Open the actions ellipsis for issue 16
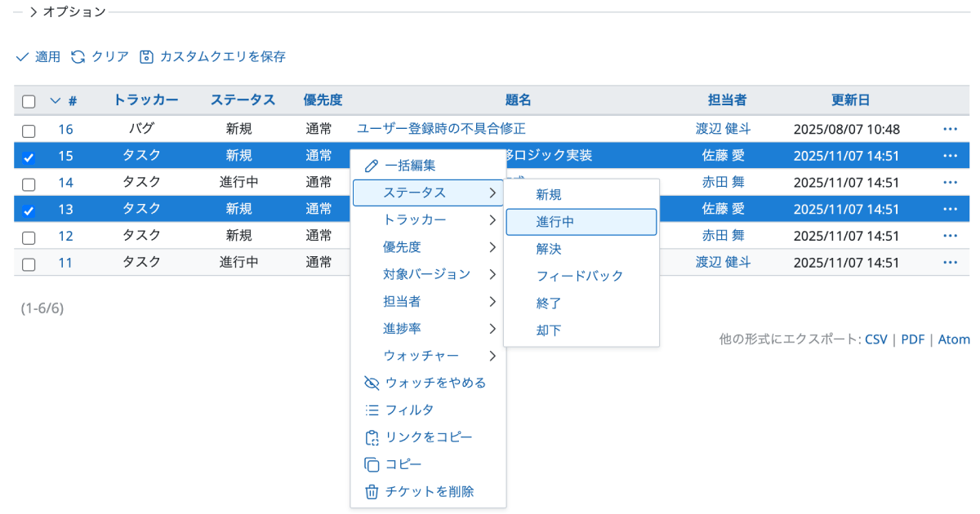The height and width of the screenshot is (514, 980). point(949,129)
